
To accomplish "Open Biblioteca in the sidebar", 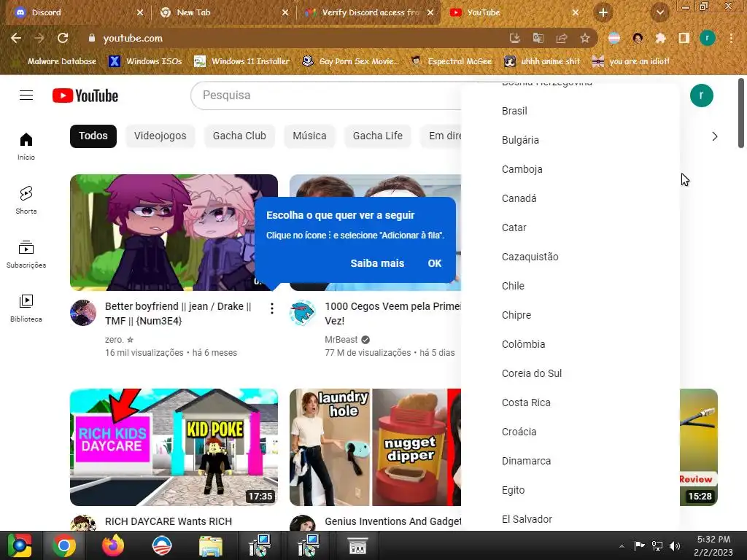I will [26, 308].
